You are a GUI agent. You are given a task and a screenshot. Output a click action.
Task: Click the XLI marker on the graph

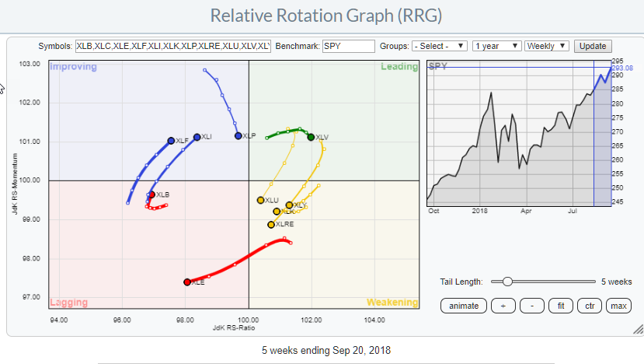(x=197, y=137)
